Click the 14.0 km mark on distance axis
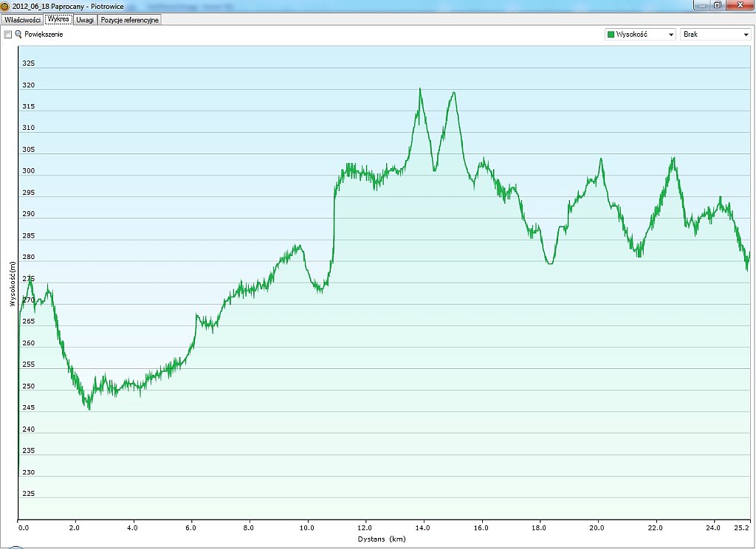Image resolution: width=756 pixels, height=549 pixels. click(x=424, y=528)
